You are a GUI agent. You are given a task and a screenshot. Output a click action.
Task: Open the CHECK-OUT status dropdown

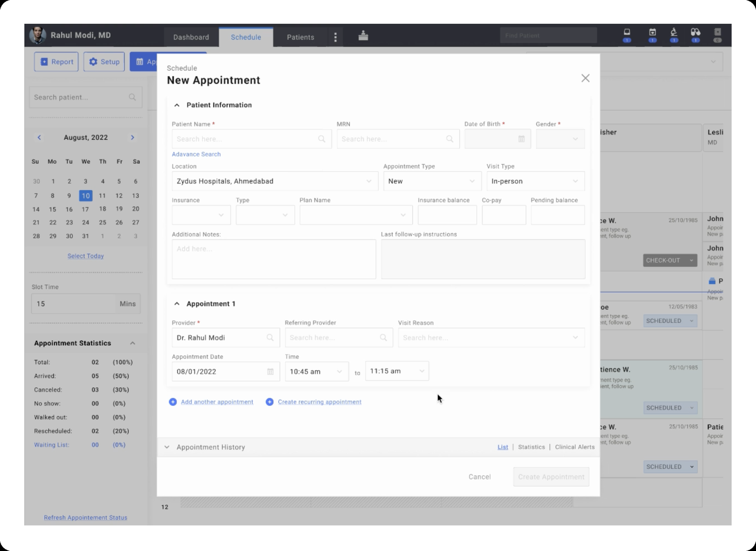670,260
